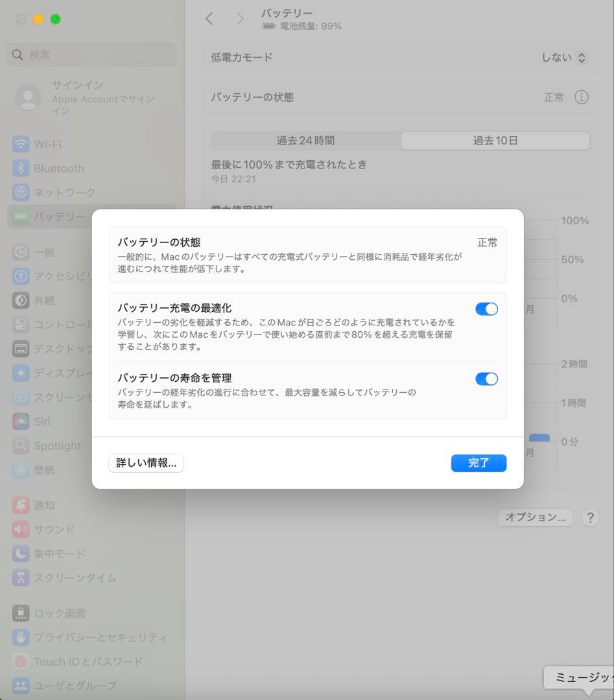Click the back chevron arrow
This screenshot has height=700, width=614.
tap(209, 19)
